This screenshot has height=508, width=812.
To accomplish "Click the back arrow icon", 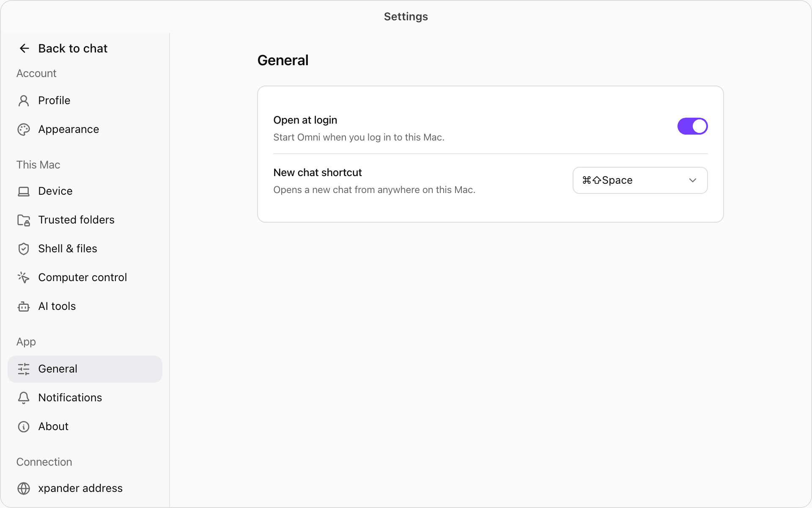I will point(24,49).
